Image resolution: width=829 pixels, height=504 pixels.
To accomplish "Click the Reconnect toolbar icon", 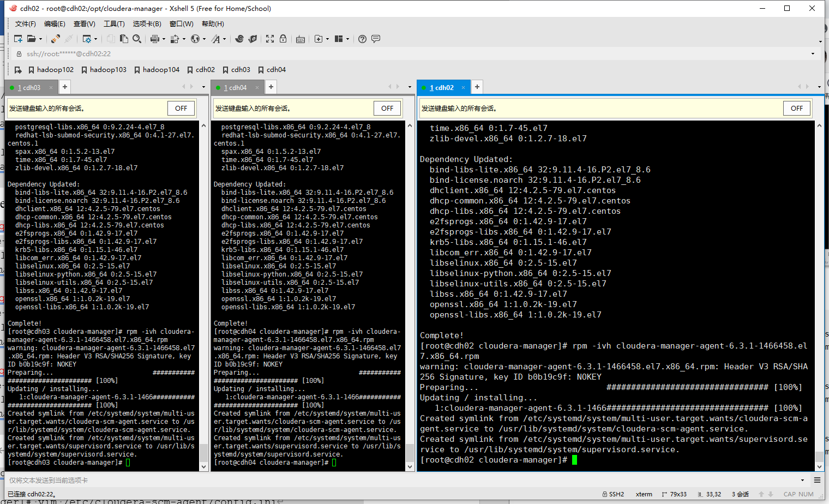I will point(56,39).
